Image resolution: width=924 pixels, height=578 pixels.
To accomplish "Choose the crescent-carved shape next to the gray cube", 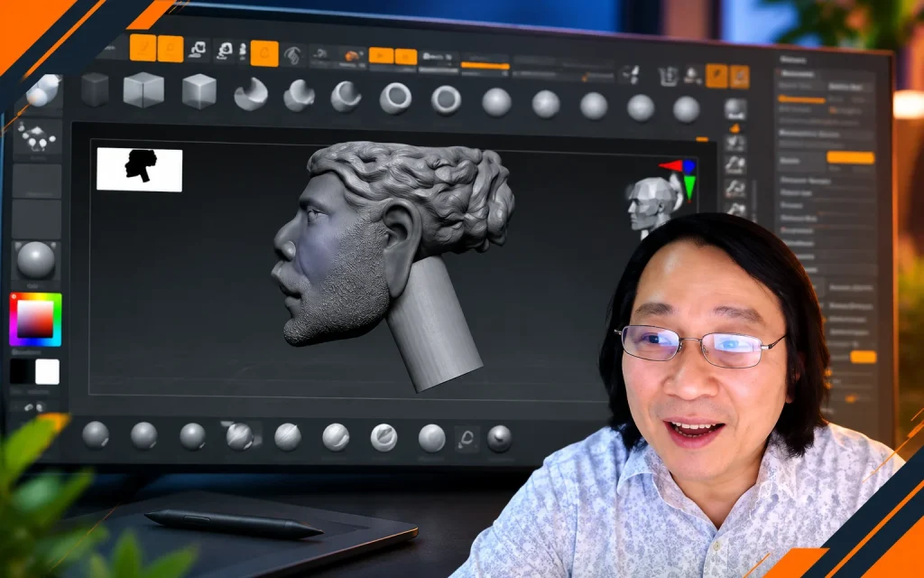I will tap(251, 94).
